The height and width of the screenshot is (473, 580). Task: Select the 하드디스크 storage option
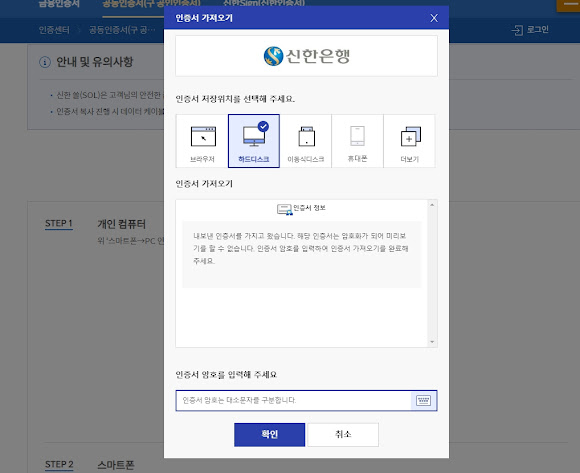254,141
